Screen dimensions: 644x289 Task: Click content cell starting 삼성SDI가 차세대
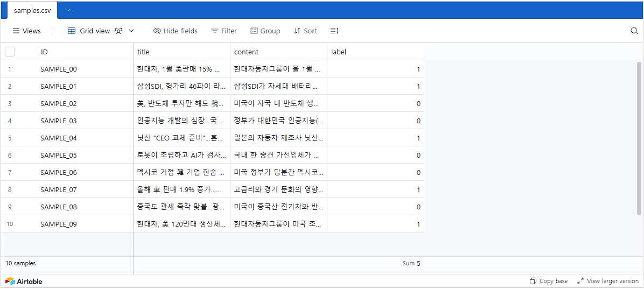278,87
